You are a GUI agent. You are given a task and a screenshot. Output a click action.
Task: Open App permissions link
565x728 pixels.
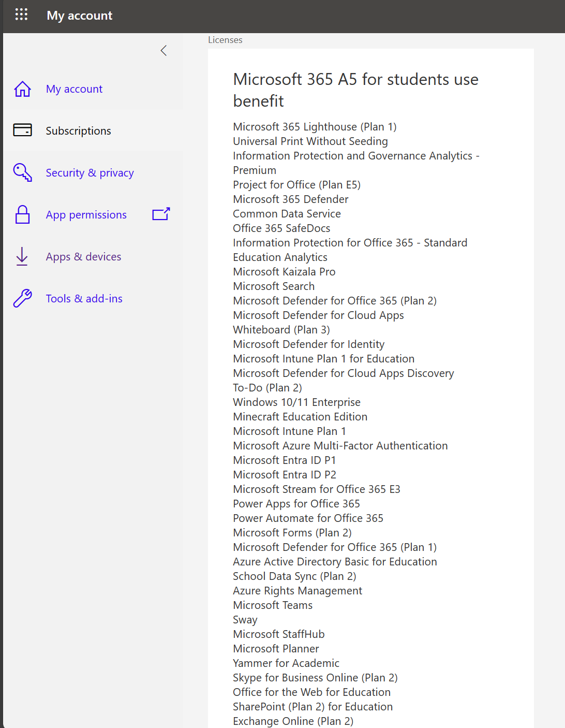pyautogui.click(x=86, y=215)
